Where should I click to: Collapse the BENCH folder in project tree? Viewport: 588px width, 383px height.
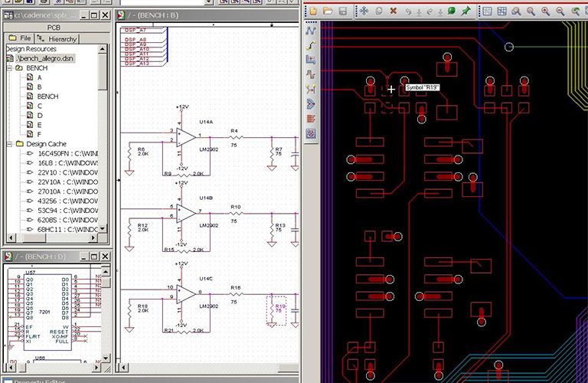[x=9, y=68]
